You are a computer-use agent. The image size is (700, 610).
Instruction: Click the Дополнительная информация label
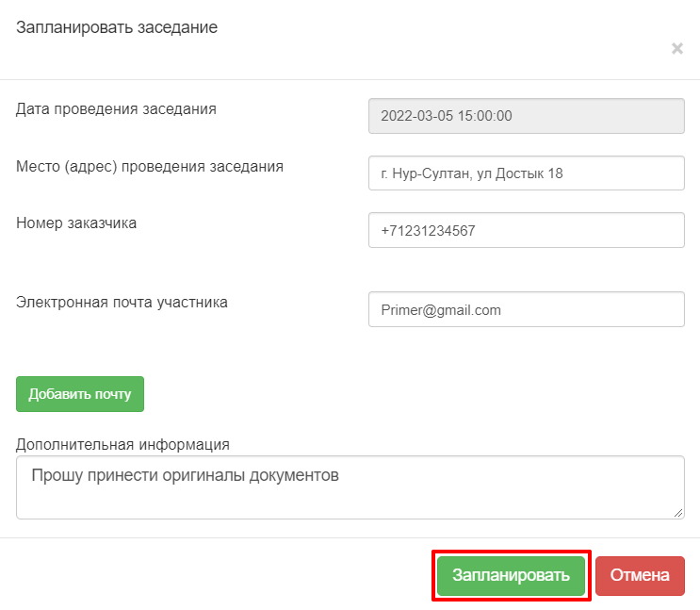point(122,445)
